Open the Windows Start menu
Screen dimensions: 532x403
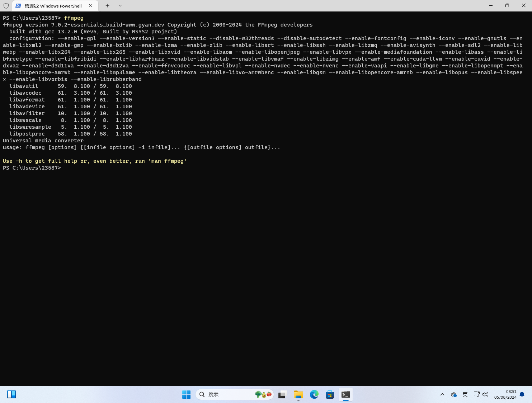pos(186,394)
